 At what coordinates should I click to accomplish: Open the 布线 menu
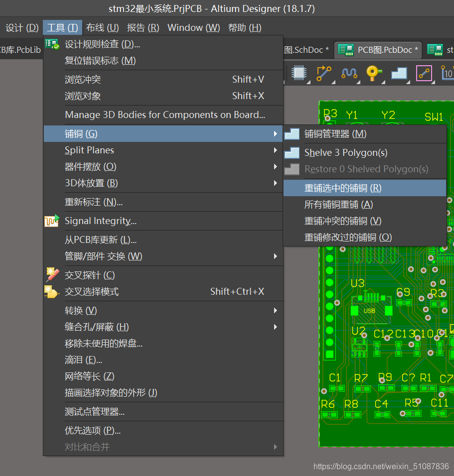(x=102, y=27)
